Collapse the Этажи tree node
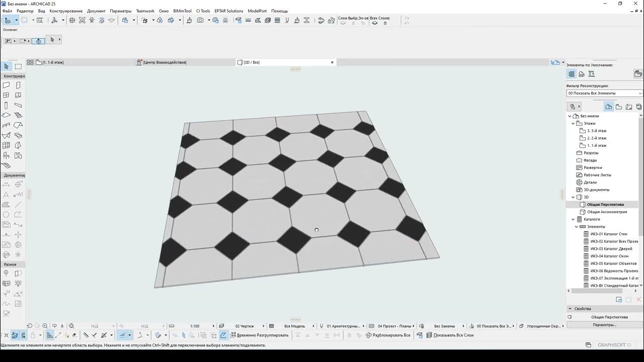 573,123
